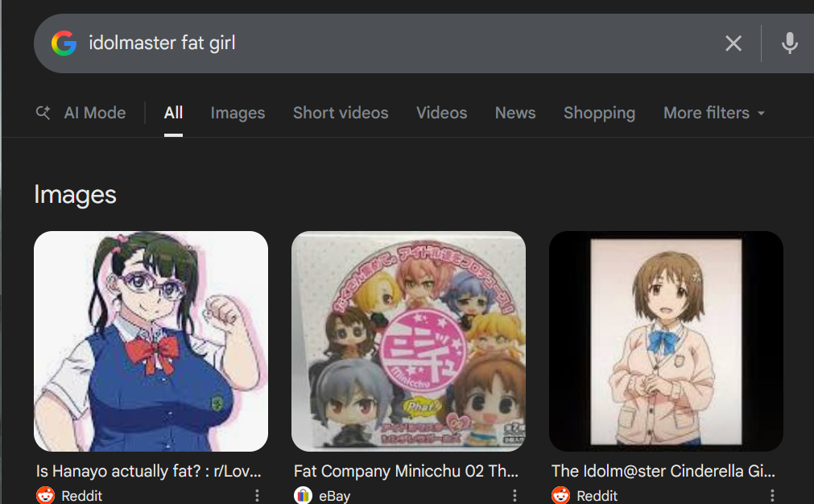Open Fat Company Minicchu 02 link
This screenshot has height=504, width=814.
(x=406, y=471)
